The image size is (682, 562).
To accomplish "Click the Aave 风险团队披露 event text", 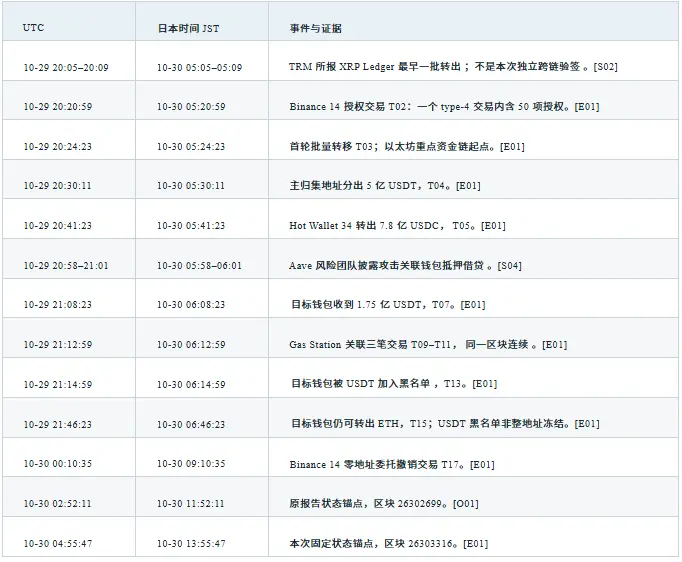I will pyautogui.click(x=405, y=265).
